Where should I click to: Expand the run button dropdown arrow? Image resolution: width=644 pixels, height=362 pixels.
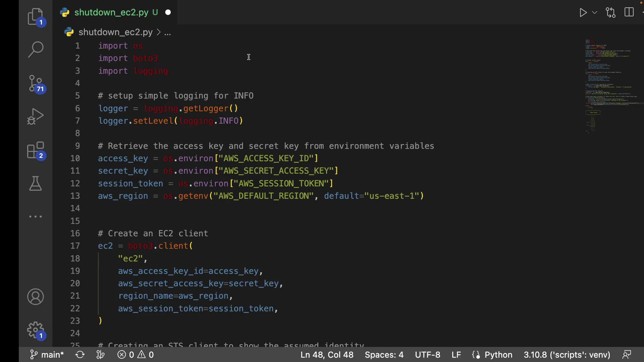tap(595, 13)
